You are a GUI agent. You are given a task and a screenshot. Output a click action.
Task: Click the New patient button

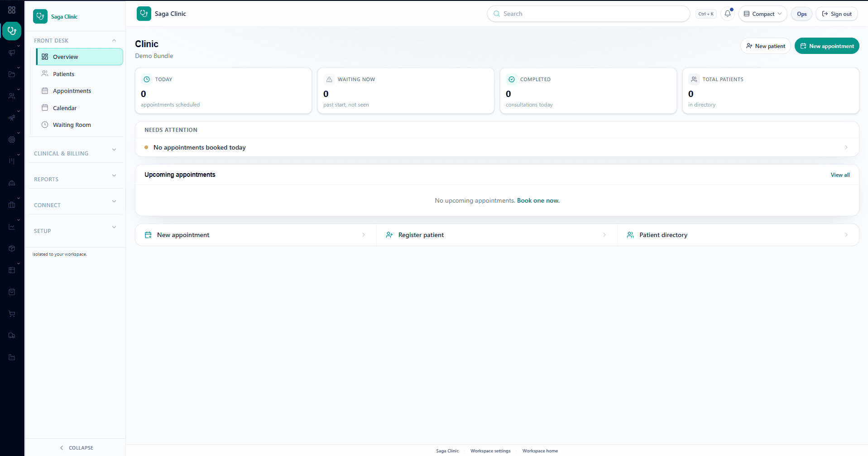tap(766, 46)
